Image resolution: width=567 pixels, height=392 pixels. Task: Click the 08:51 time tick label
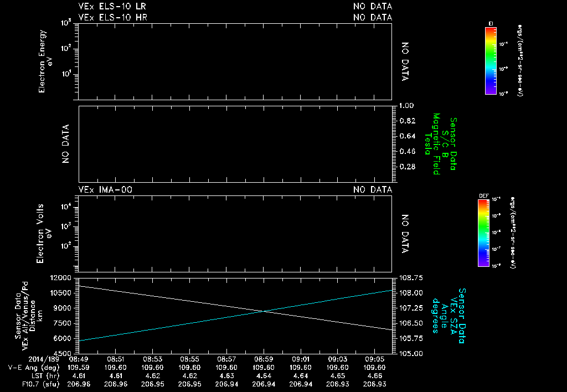(x=115, y=359)
